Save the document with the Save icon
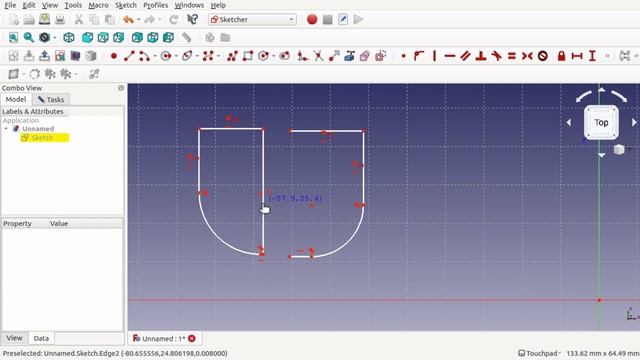Image resolution: width=640 pixels, height=360 pixels. [44, 19]
